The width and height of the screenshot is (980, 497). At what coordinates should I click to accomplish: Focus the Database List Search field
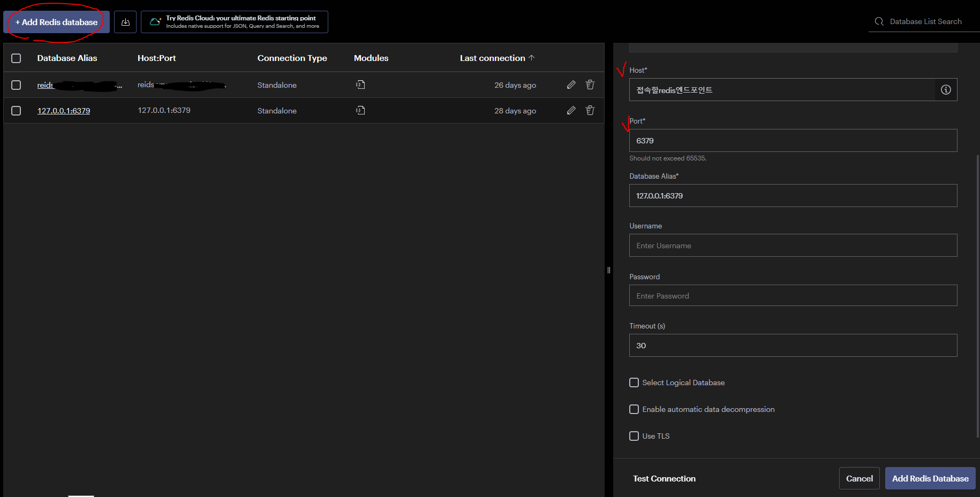point(925,21)
